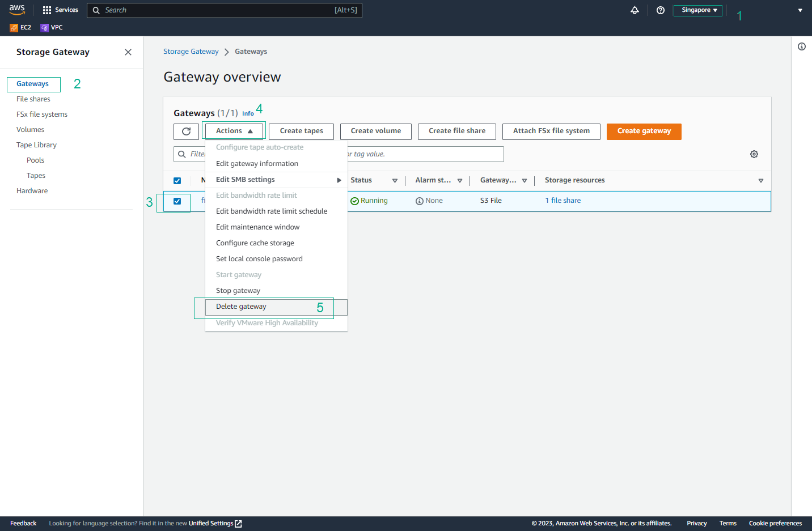The width and height of the screenshot is (812, 531).
Task: Go to Storage Gateway breadcrumb link
Action: [191, 52]
